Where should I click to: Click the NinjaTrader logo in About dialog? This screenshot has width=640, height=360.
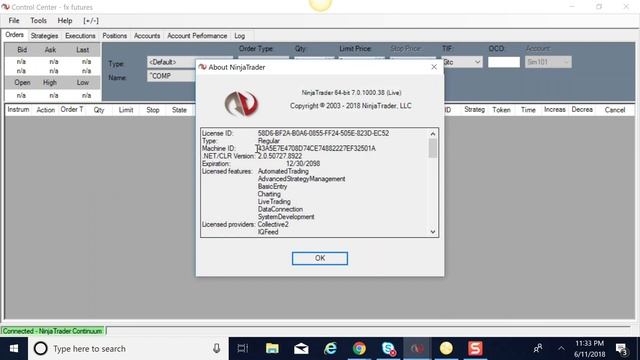click(x=241, y=104)
